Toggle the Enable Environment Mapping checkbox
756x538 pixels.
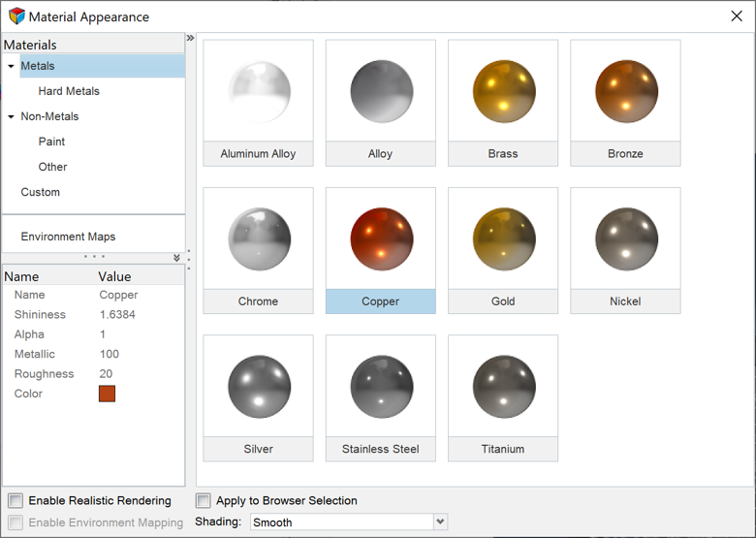(16, 522)
